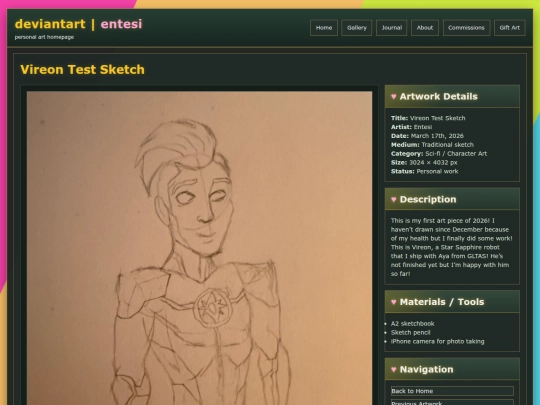Viewport: 540px width, 405px height.
Task: Click the heart icon beside Materials / Tools
Action: 394,302
